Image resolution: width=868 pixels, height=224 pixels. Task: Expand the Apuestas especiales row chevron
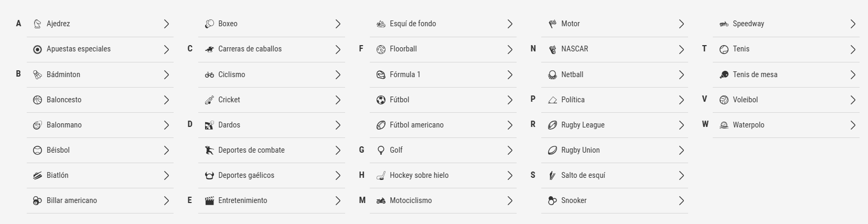point(166,49)
